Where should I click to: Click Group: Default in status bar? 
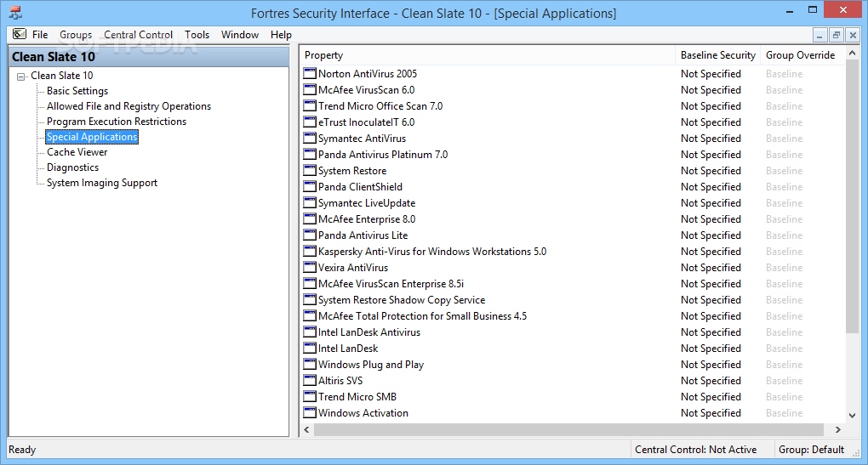click(x=812, y=450)
